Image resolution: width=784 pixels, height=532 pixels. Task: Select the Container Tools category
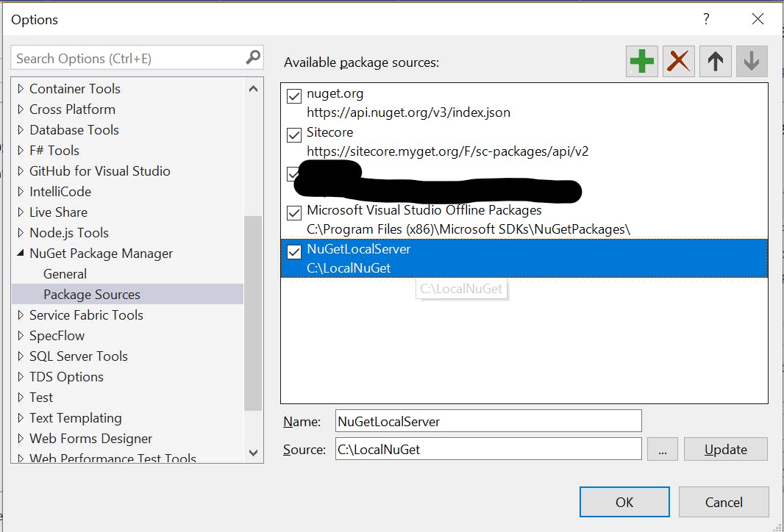pyautogui.click(x=75, y=88)
